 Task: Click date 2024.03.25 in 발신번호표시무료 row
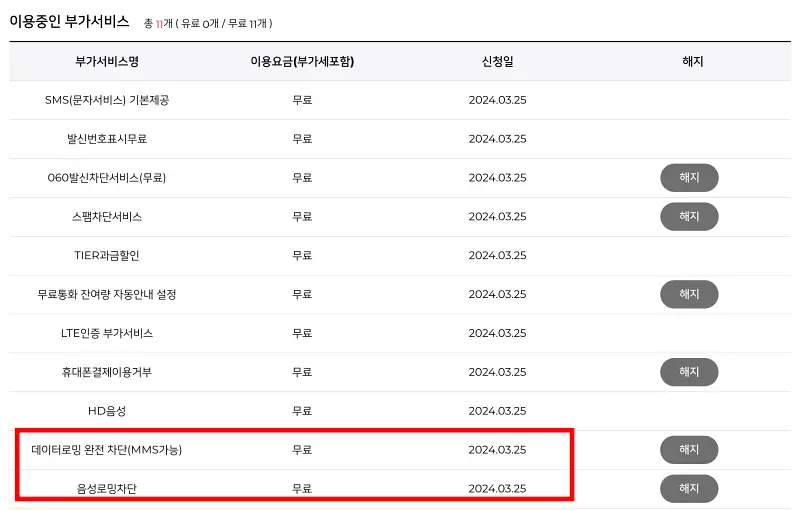(497, 139)
